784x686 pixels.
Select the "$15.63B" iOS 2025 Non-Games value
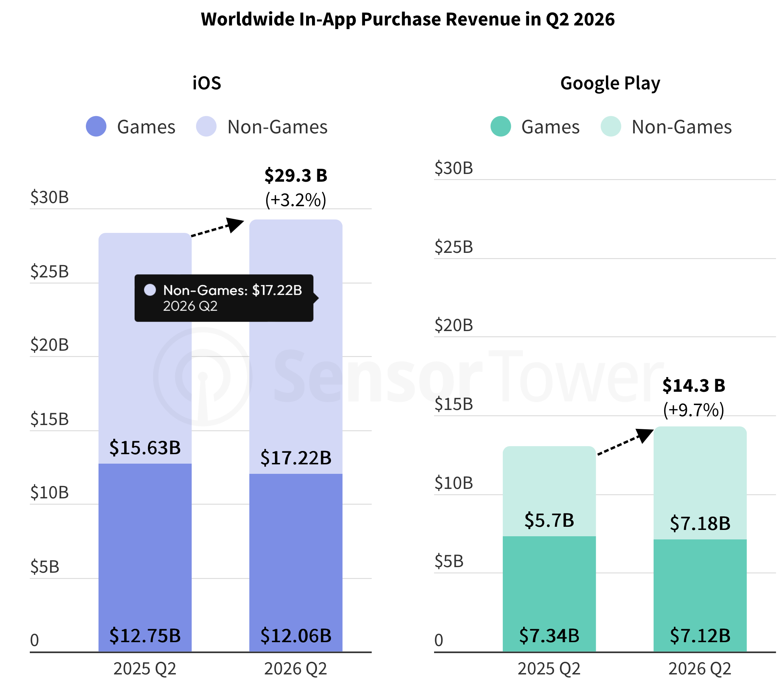tap(145, 448)
